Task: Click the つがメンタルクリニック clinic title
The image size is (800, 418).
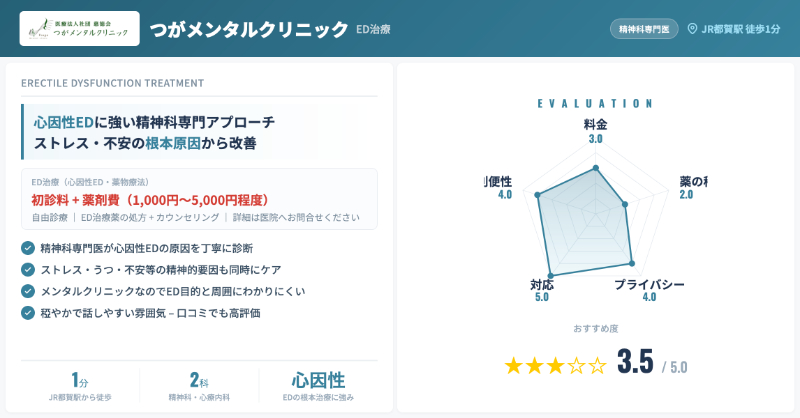Action: point(249,30)
